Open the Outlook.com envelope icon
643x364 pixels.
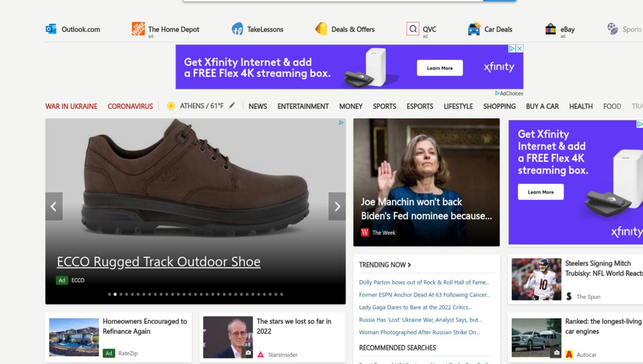[x=51, y=29]
